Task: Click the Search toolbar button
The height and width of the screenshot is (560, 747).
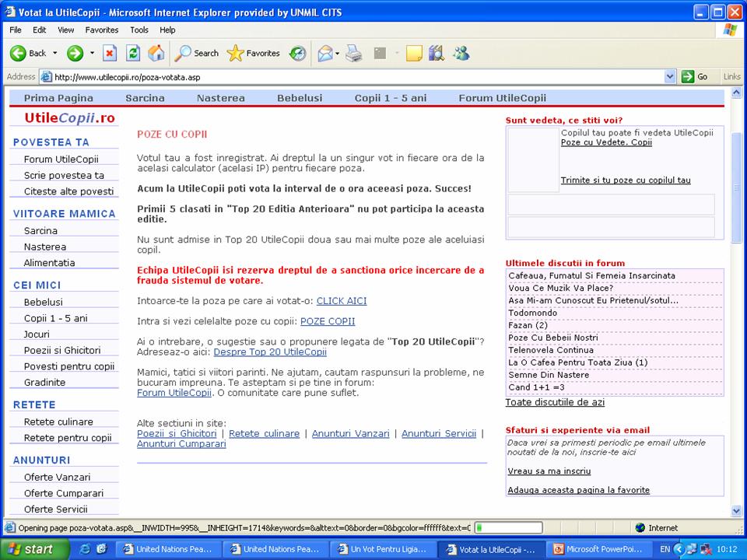Action: coord(197,54)
